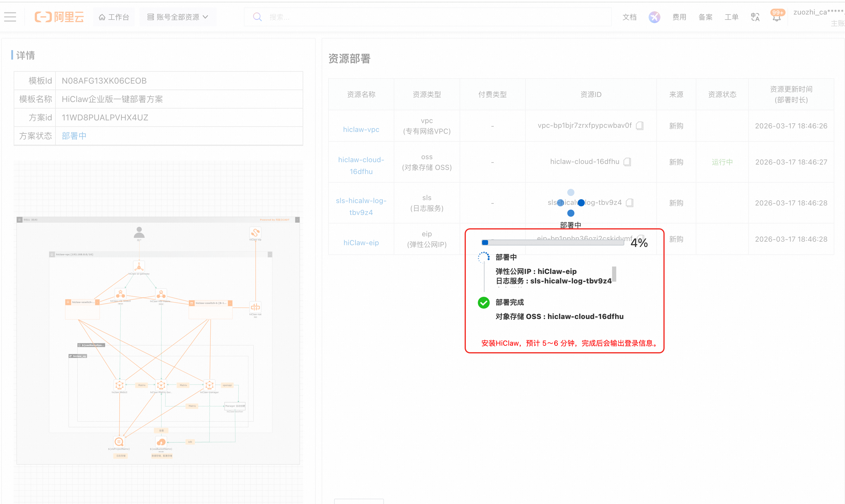Click the 资源状态 column header
Viewport: 845px width, 504px height.
[722, 94]
